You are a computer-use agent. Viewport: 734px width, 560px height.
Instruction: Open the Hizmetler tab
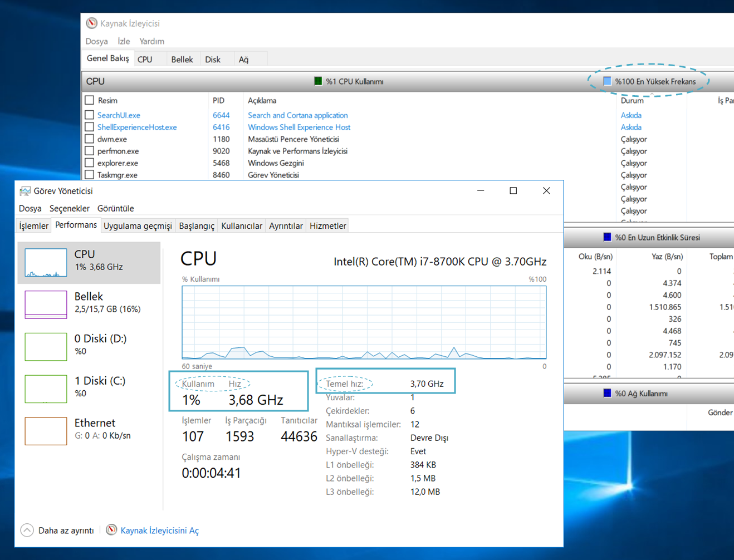click(327, 225)
